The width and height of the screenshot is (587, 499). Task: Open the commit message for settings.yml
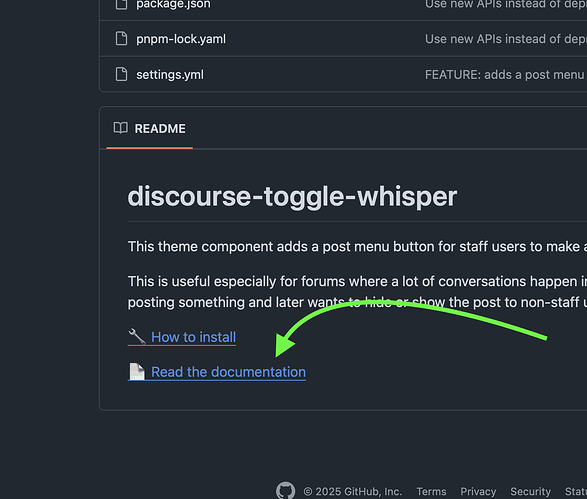point(506,74)
